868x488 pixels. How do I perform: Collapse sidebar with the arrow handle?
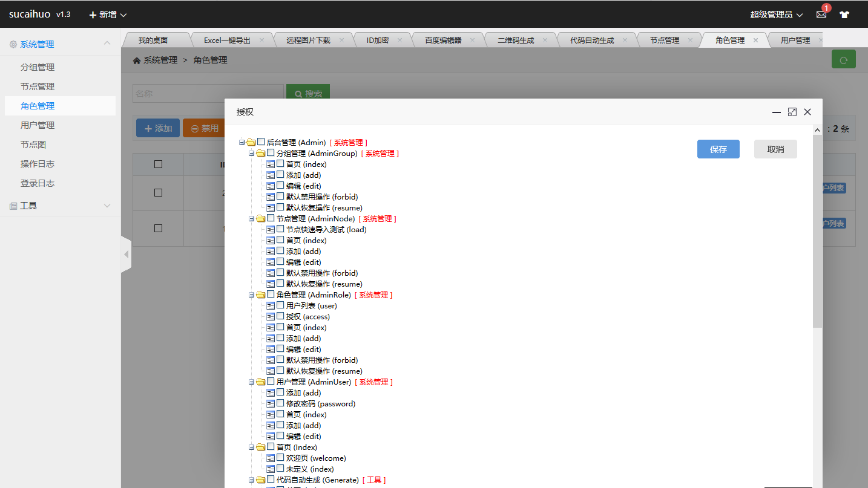pyautogui.click(x=126, y=255)
